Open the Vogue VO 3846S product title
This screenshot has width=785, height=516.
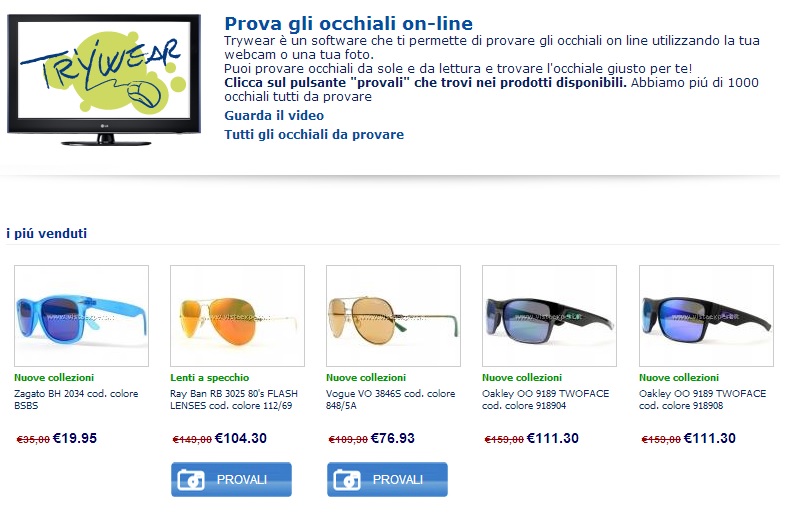point(390,399)
